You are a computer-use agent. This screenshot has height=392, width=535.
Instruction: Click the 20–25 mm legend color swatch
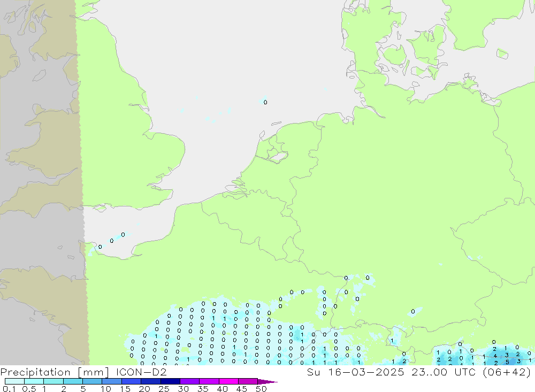[x=151, y=381]
